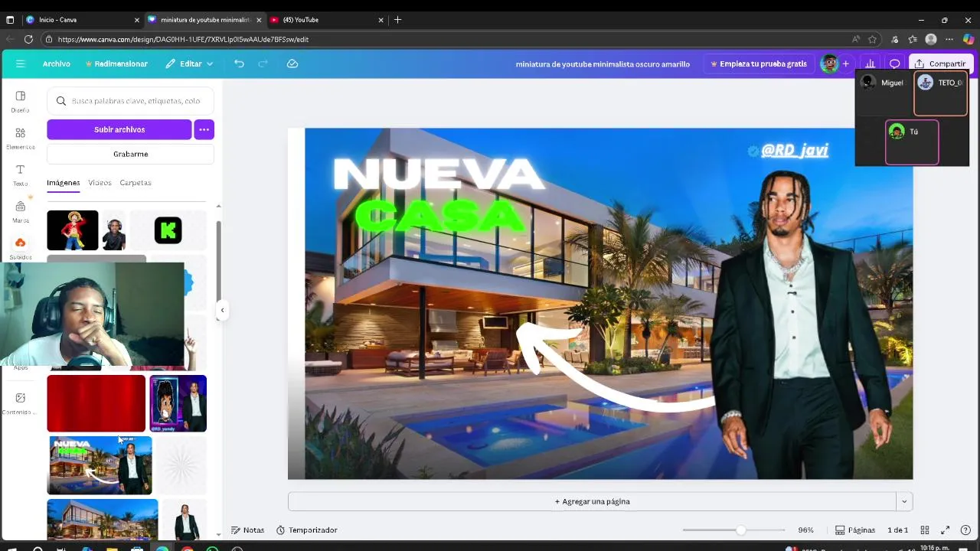Screen dimensions: 980x551
Task: Collapse the side panel with the arrow handle
Action: point(222,310)
